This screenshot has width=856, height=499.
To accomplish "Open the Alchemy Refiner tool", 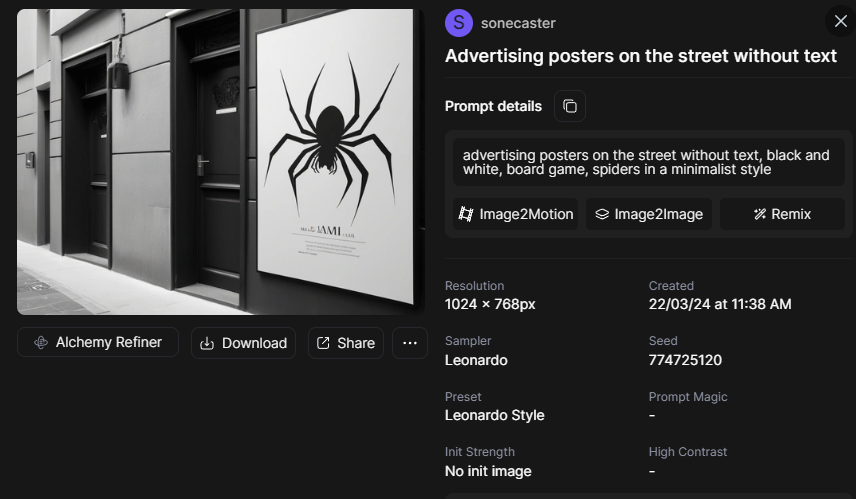I will click(97, 342).
